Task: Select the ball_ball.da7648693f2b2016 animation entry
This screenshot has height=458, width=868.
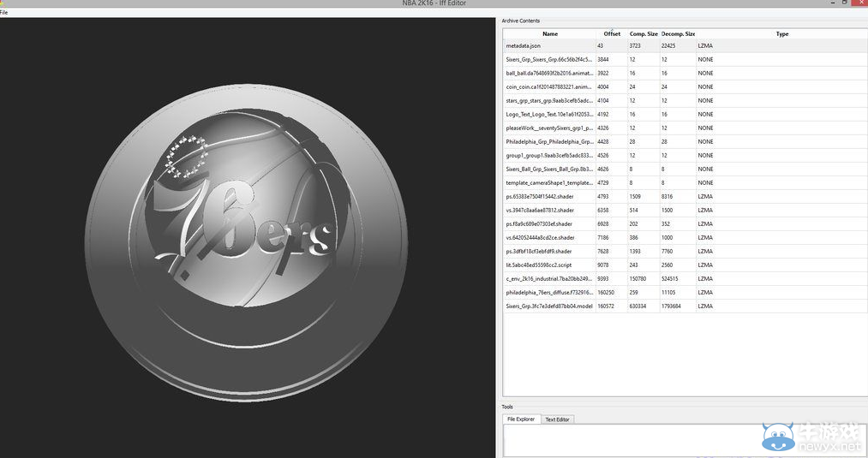Action: pyautogui.click(x=550, y=74)
